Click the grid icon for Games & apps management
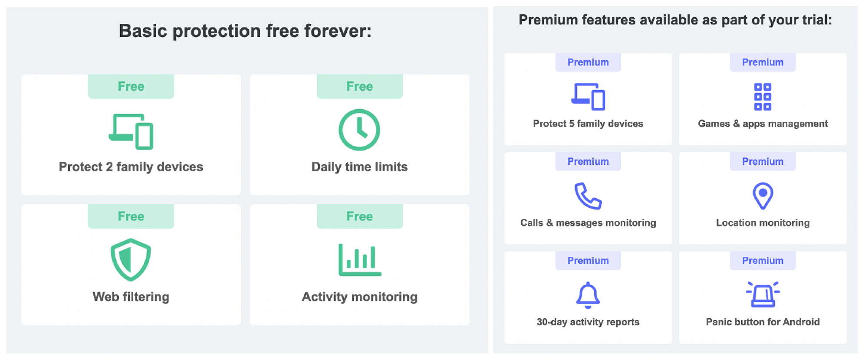This screenshot has height=363, width=868. (763, 97)
